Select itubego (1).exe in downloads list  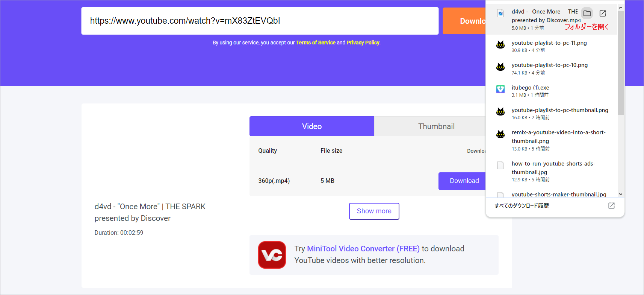pos(552,91)
